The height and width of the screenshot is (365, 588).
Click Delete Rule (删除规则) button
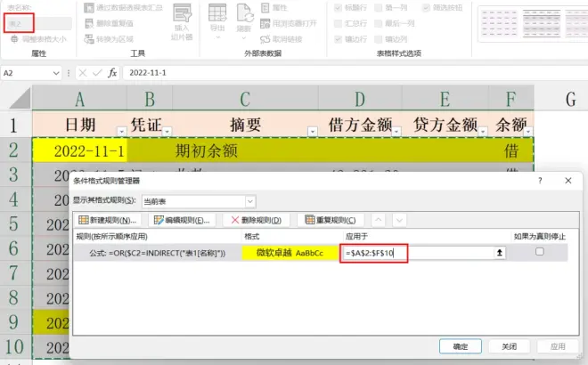[x=256, y=220]
